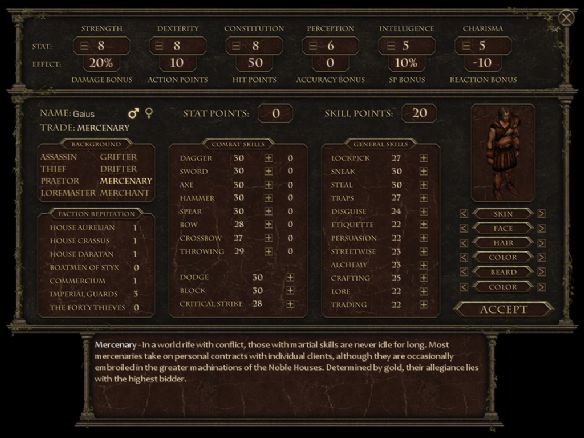This screenshot has width=584, height=438.
Task: Pick Loremaster as the trade
Action: 68,193
